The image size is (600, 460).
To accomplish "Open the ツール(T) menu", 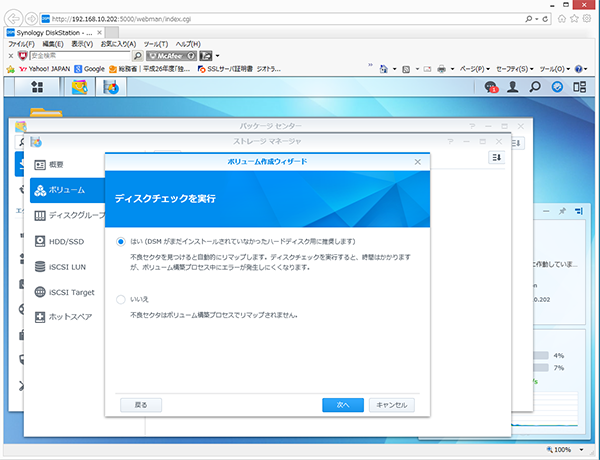I will 156,44.
